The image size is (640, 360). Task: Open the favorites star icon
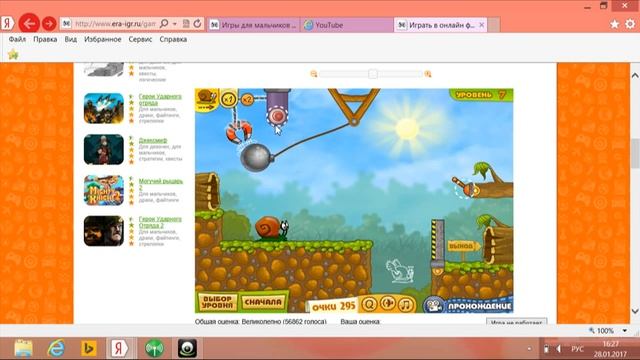click(x=615, y=24)
